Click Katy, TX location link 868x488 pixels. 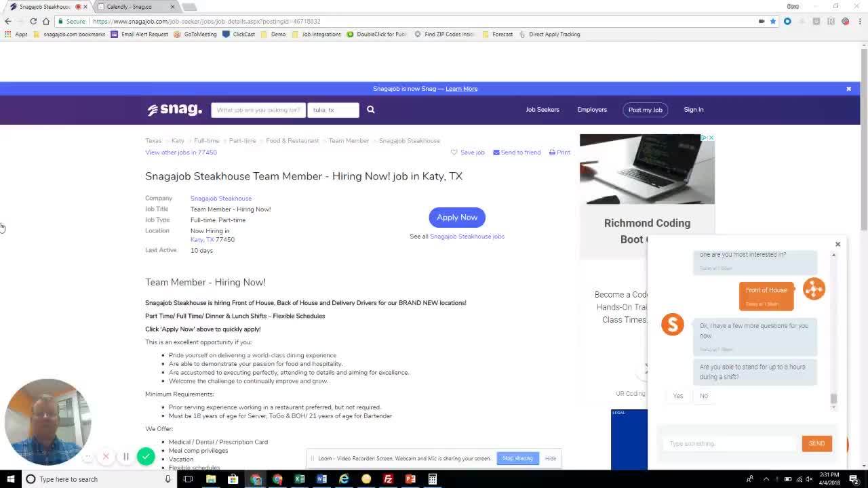[x=202, y=240]
